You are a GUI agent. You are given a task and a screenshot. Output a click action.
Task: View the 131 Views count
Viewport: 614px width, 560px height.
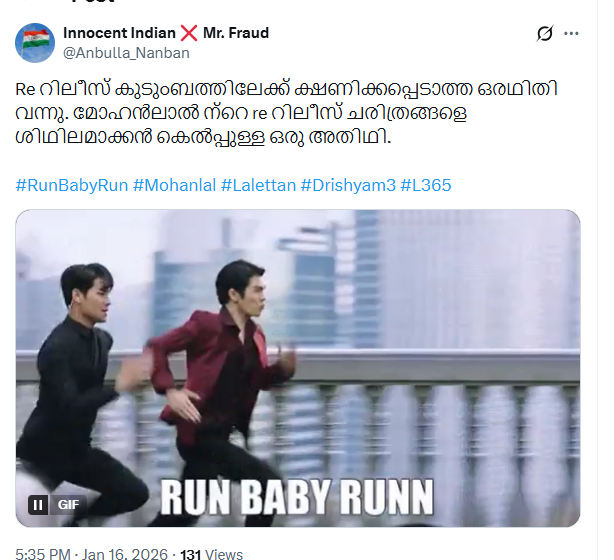pos(211,554)
